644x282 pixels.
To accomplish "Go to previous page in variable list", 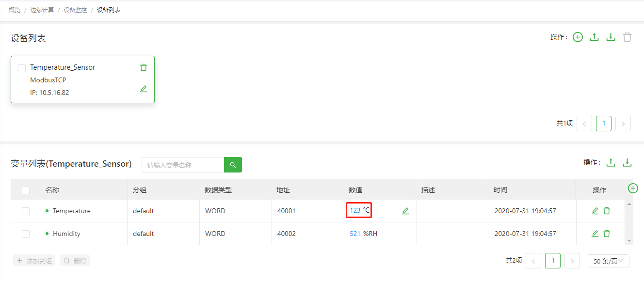I will click(533, 261).
